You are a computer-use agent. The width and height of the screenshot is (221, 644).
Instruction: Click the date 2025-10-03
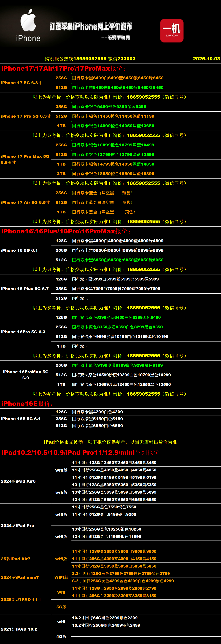[206, 59]
